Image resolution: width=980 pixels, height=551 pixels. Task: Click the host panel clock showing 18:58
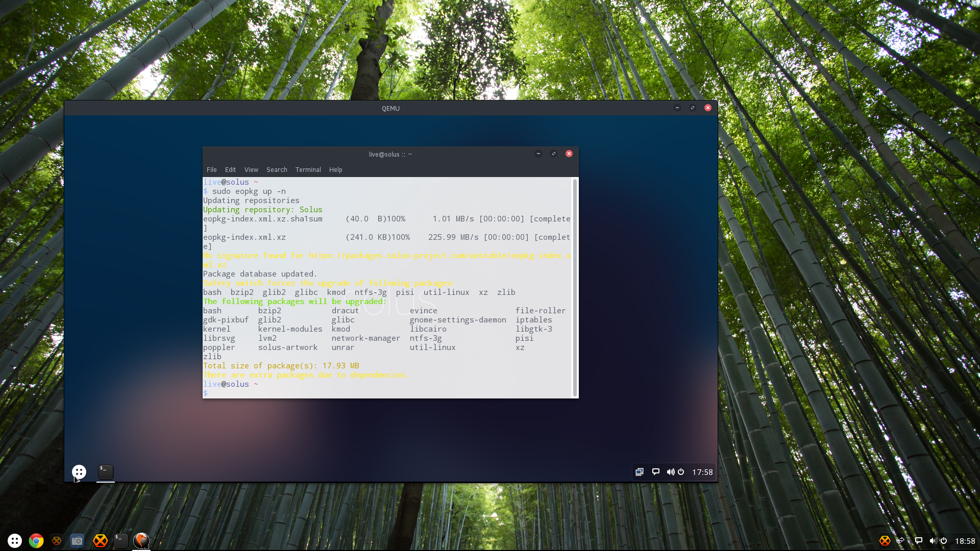[x=965, y=541]
